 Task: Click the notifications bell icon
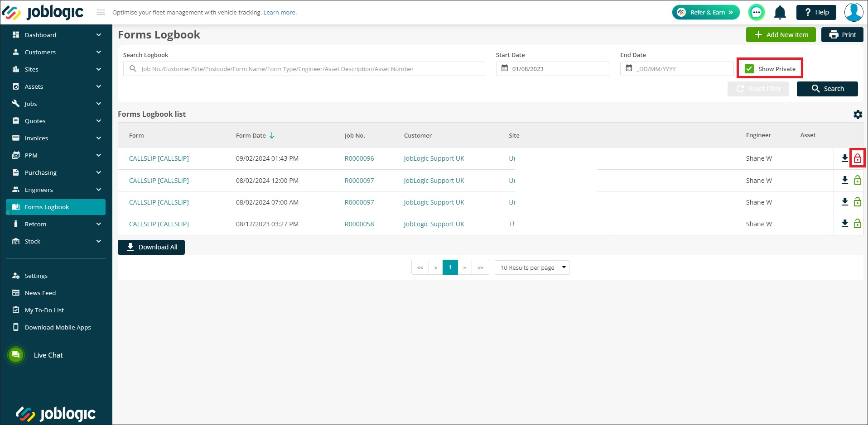tap(780, 13)
